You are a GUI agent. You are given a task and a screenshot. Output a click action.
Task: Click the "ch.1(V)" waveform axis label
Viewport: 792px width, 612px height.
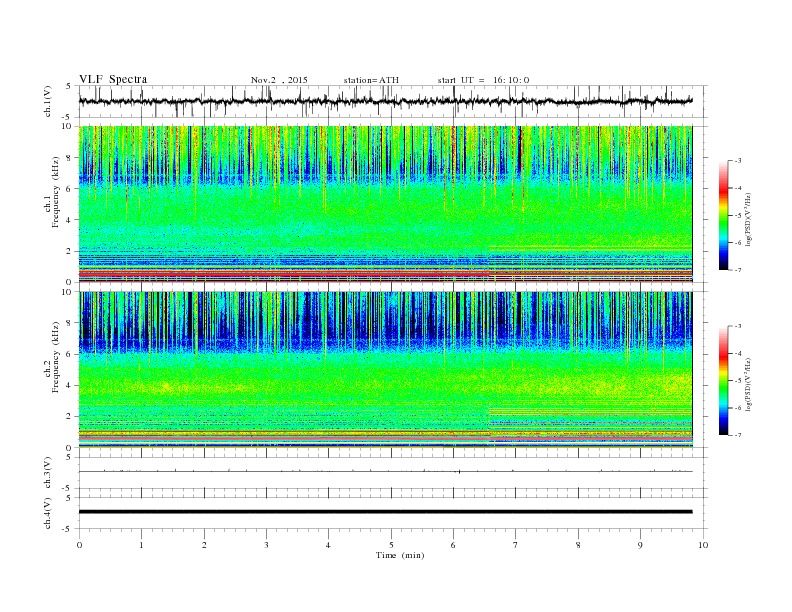tap(48, 102)
